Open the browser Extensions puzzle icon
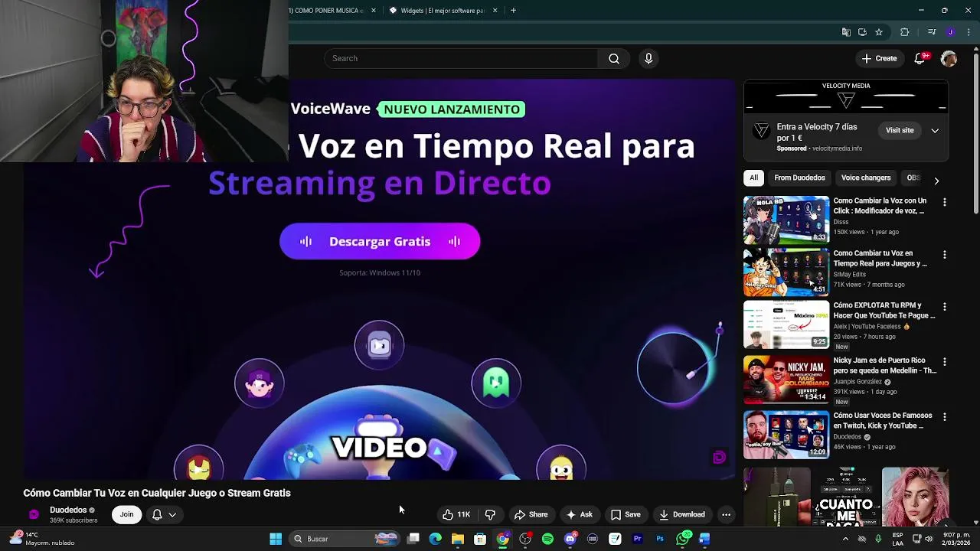Viewport: 980px width, 551px height. 905,32
